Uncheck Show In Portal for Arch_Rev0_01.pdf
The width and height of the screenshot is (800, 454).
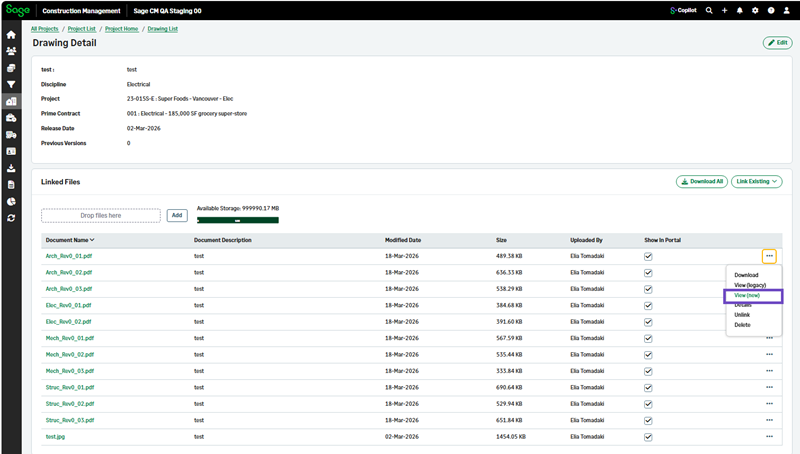click(648, 256)
